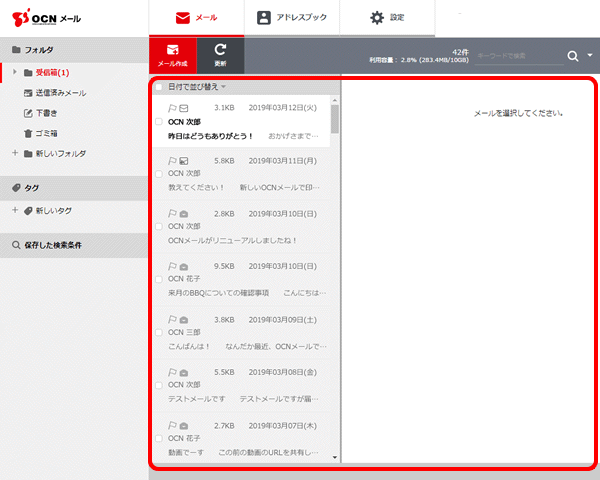Check the OCNメールがリニューアルしましたね！ mail checkbox

[x=159, y=227]
